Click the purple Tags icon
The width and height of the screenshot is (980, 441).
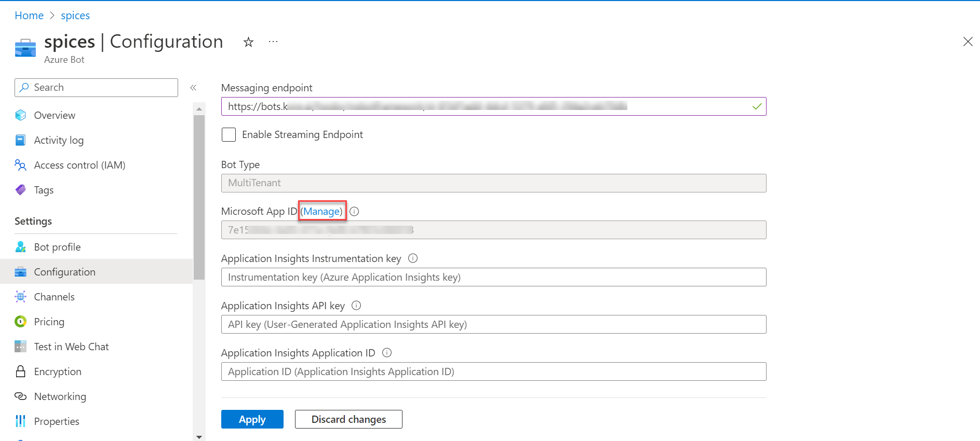(21, 190)
